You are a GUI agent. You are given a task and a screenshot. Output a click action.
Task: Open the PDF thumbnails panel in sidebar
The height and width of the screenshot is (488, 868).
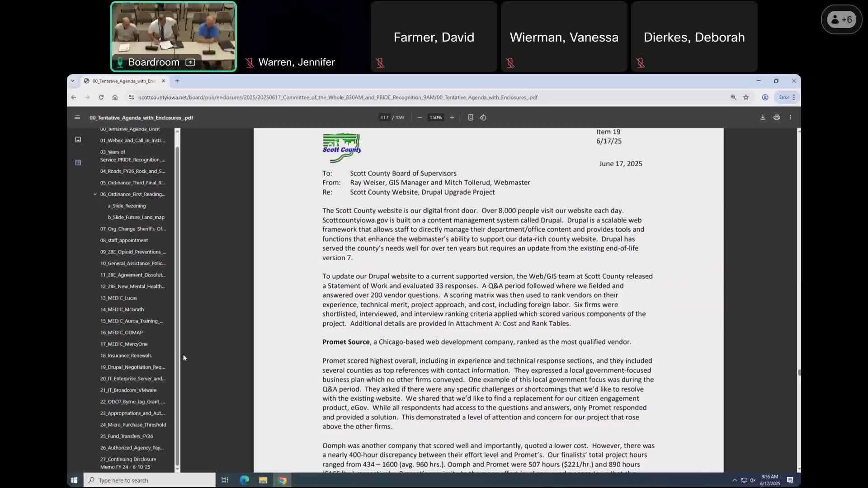click(78, 140)
